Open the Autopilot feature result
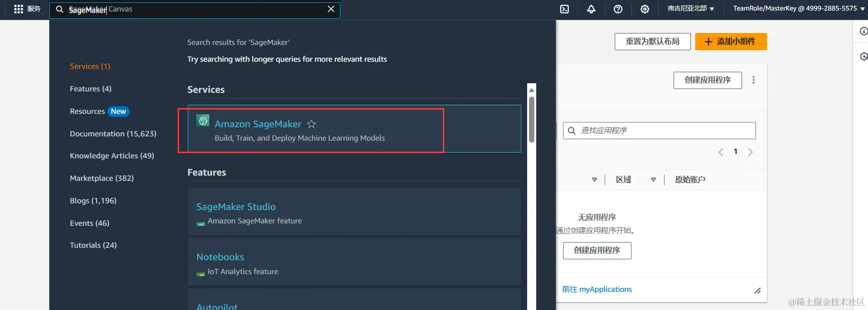 [x=217, y=306]
